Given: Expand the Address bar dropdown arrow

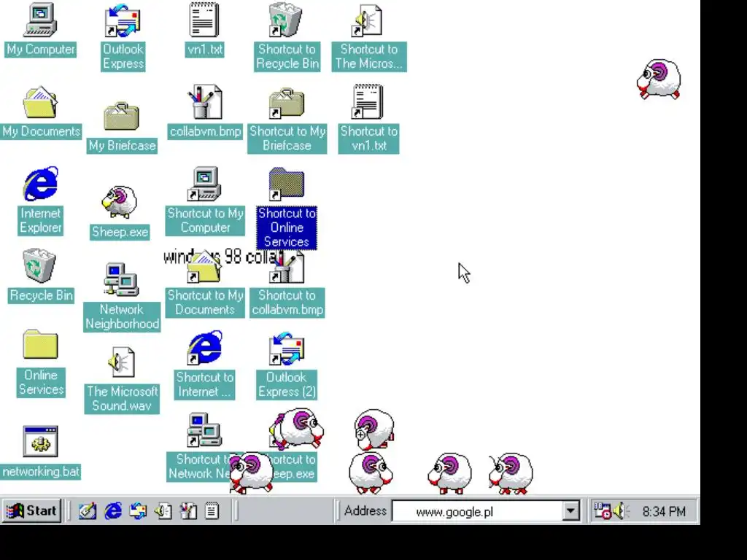Looking at the screenshot, I should (570, 511).
